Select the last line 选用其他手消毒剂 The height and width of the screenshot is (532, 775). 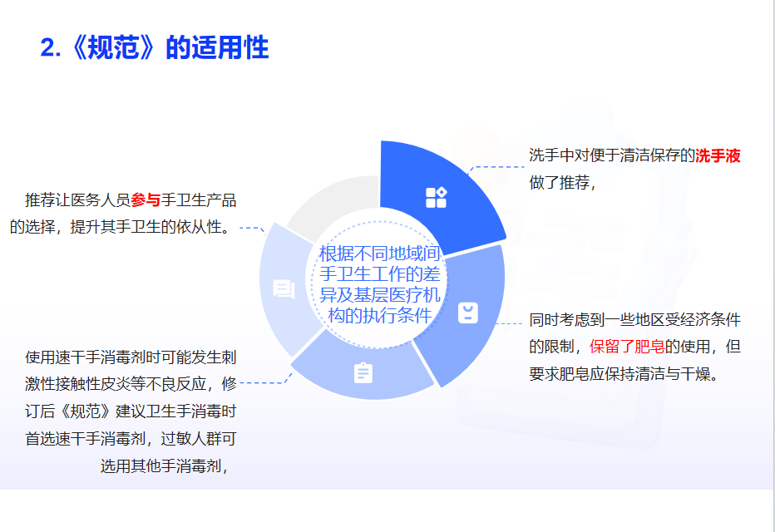[164, 465]
